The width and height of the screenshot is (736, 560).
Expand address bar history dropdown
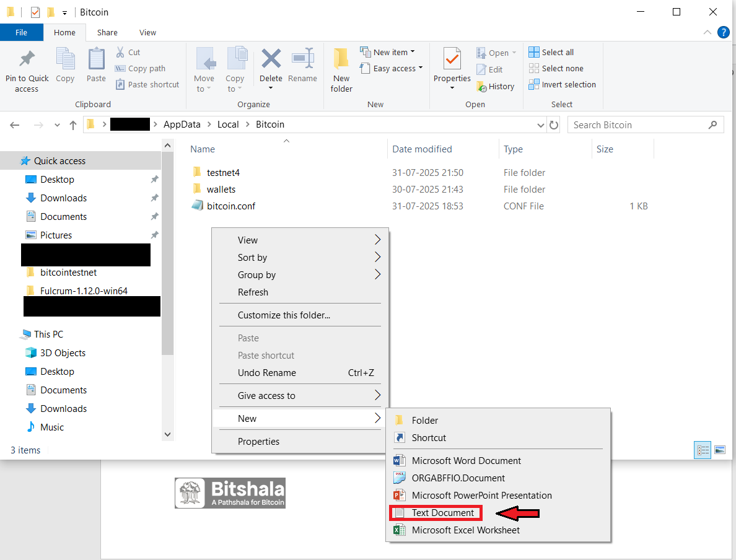540,125
